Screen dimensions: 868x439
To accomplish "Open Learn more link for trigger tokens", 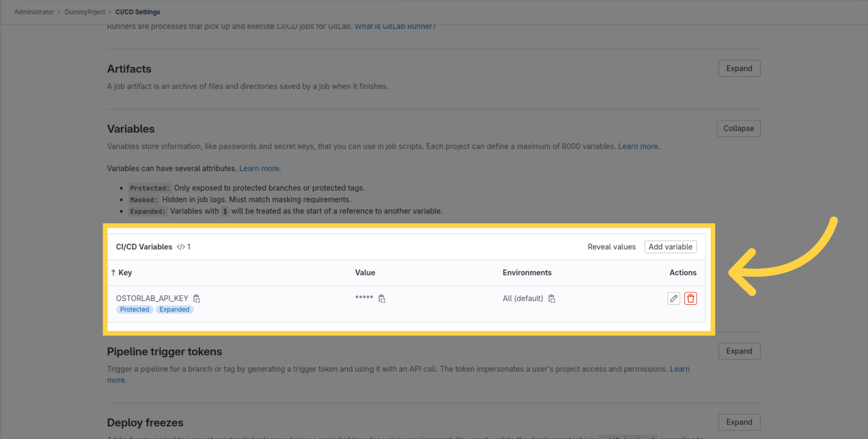I will [x=679, y=369].
